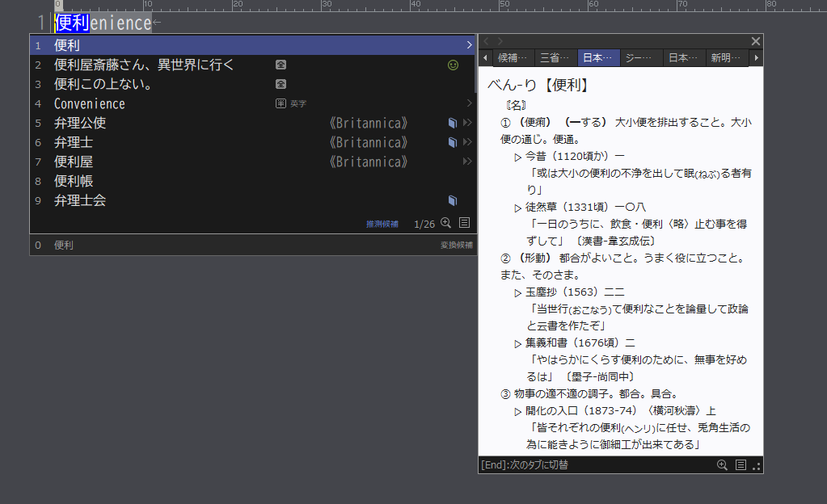Choose candidate 弁理士 from the list

tap(74, 142)
